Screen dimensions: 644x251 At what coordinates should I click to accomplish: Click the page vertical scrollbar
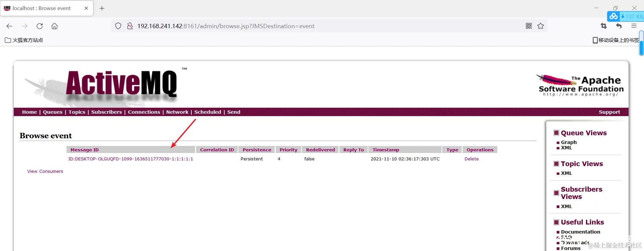tap(641, 43)
